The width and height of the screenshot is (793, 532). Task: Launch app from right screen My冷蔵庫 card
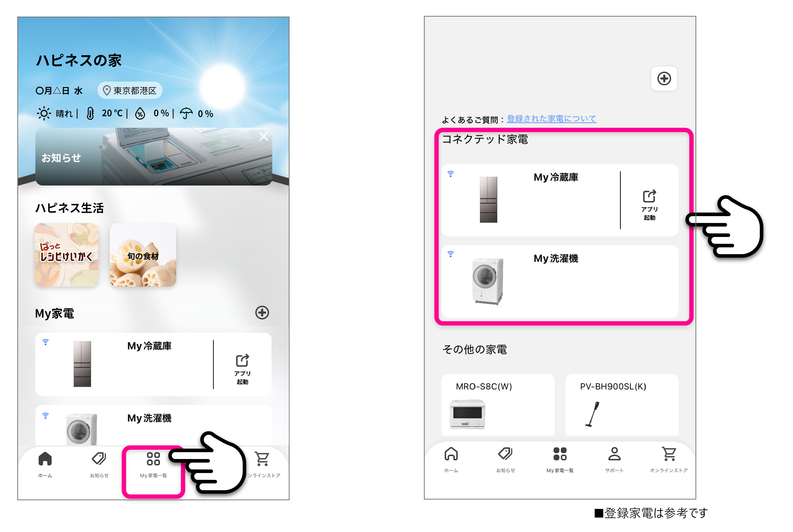point(649,204)
